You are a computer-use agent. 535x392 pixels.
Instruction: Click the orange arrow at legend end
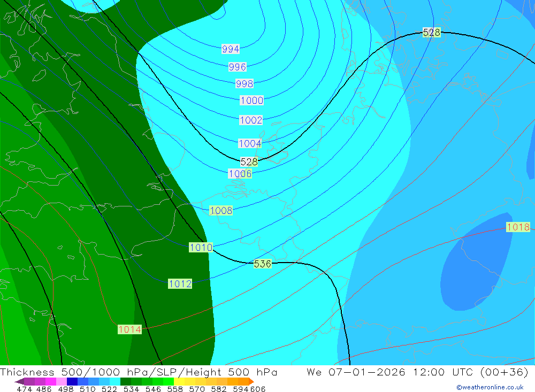pyautogui.click(x=251, y=381)
